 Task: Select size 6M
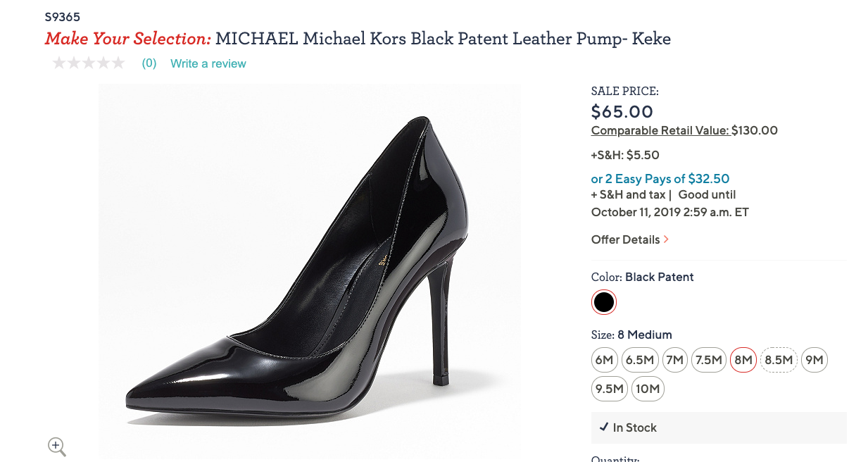[604, 360]
